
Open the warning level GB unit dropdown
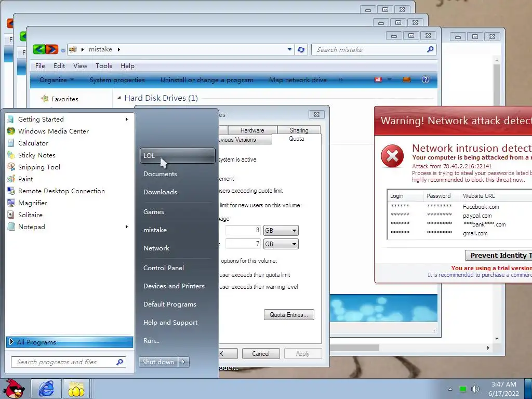click(x=281, y=244)
